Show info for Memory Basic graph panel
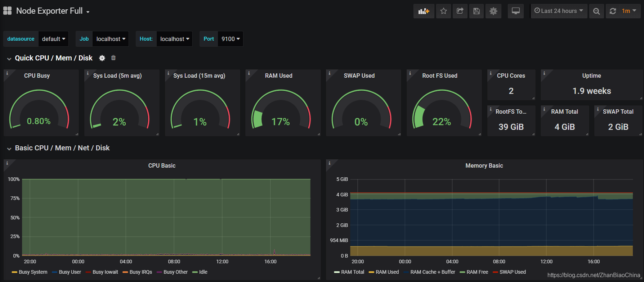 coord(329,163)
